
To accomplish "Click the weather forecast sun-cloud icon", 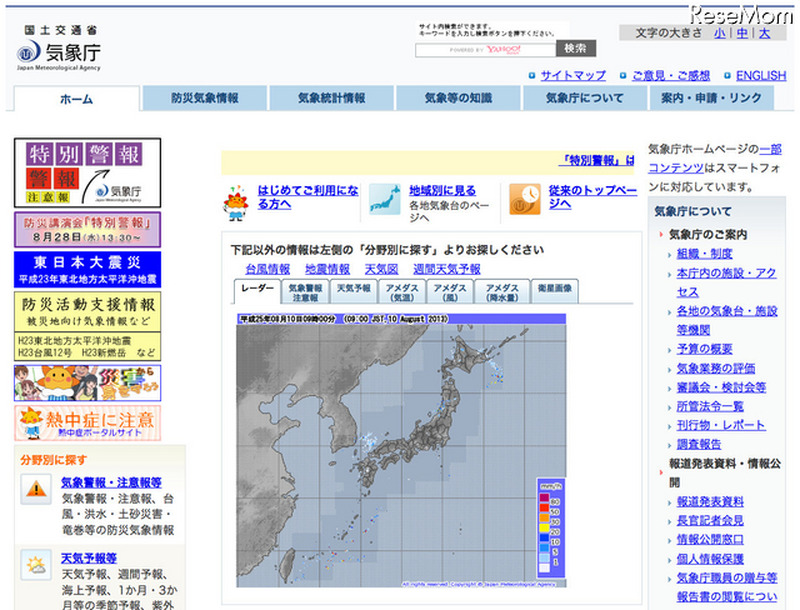I will tap(36, 565).
